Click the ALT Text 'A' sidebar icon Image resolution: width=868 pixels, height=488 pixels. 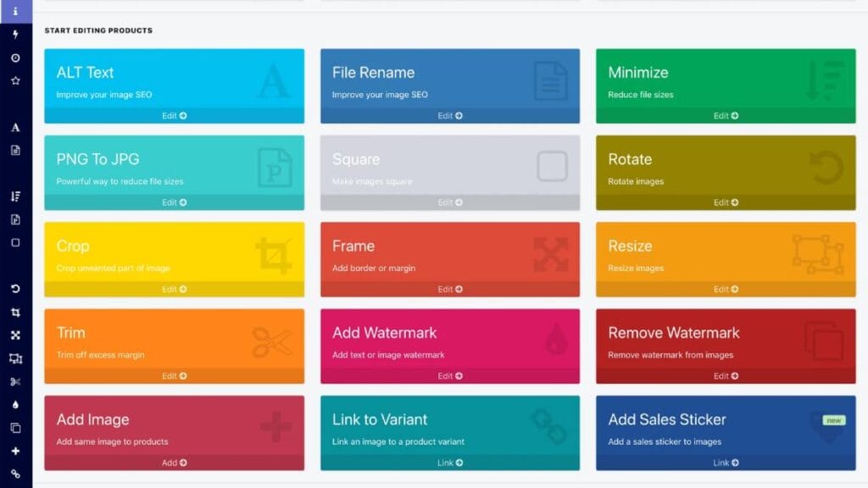click(x=15, y=128)
